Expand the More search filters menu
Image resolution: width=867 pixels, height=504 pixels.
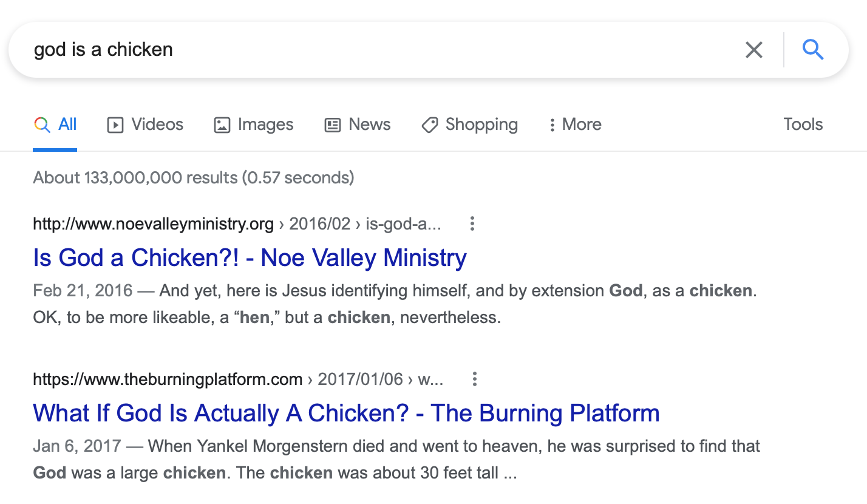tap(574, 124)
